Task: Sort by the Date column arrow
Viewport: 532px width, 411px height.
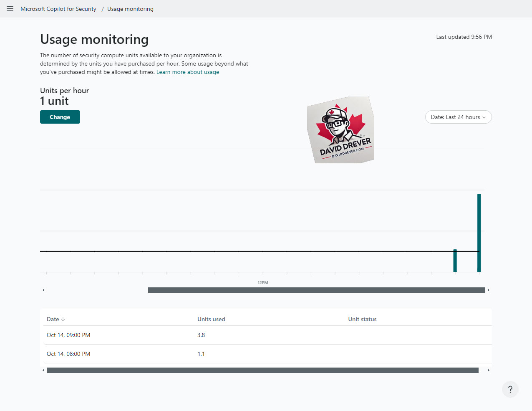Action: pos(63,319)
